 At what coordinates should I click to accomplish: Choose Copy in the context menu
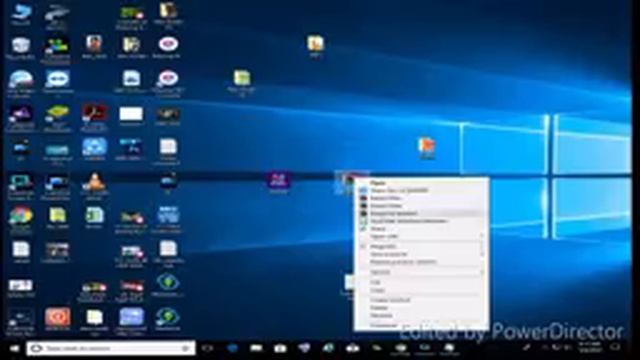421,290
